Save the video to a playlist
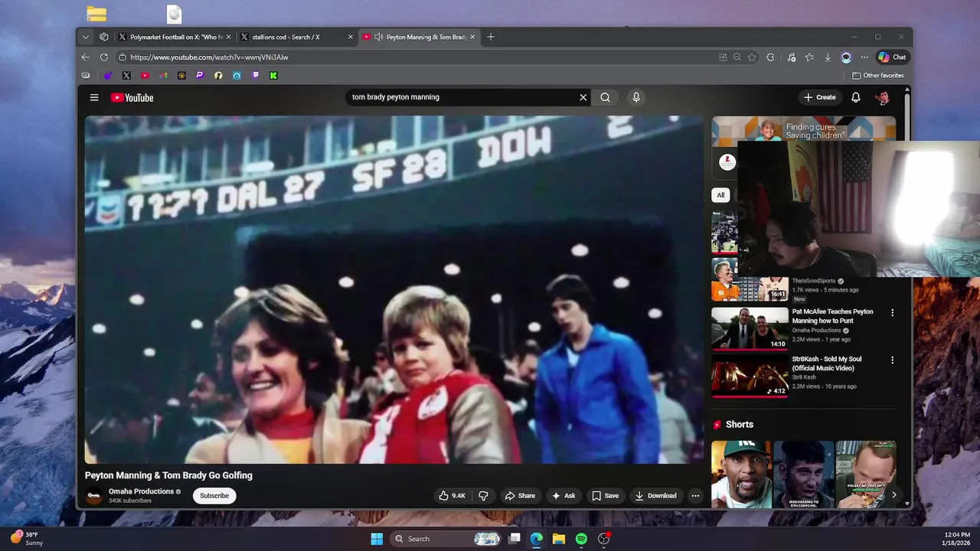 point(605,495)
